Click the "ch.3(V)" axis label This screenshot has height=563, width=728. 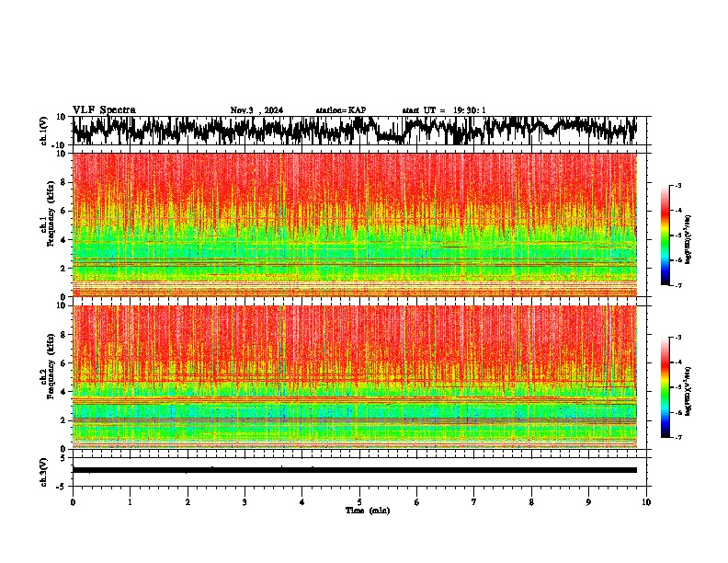(x=44, y=472)
